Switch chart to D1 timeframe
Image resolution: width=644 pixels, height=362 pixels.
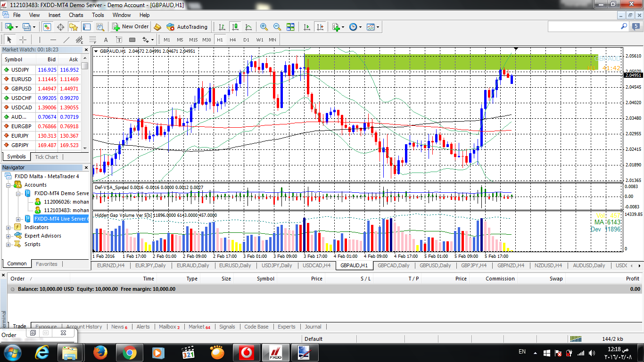[x=246, y=40]
